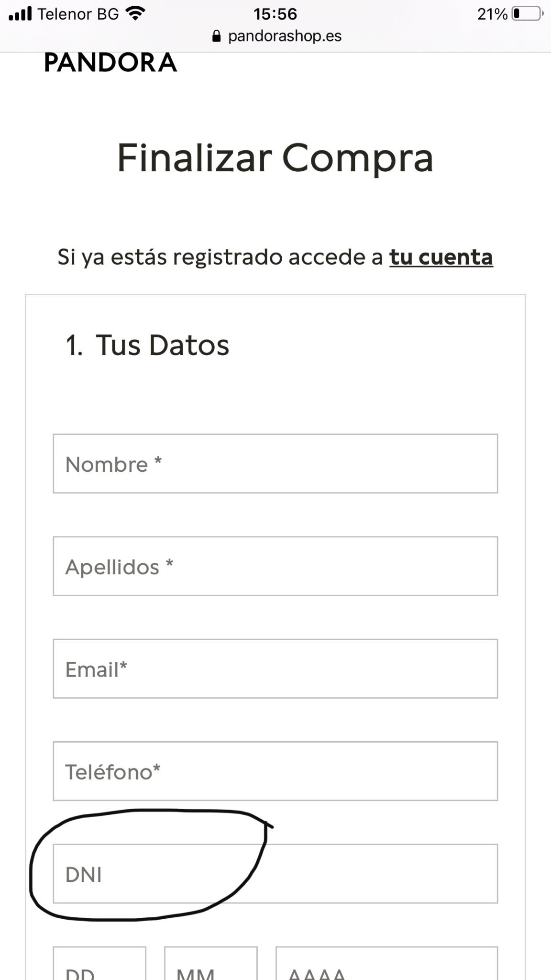Tap the padlock icon in address bar

coord(217,36)
